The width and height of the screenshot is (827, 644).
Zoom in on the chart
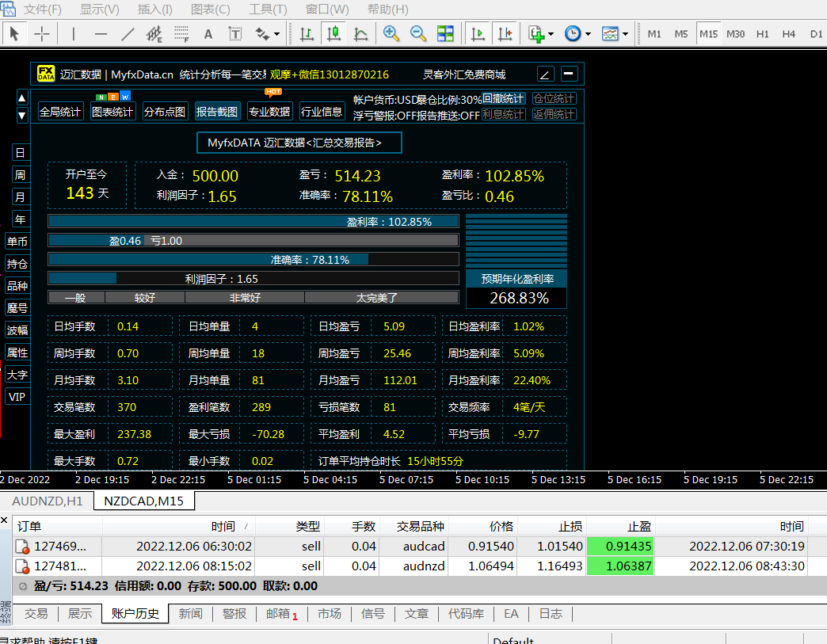(x=391, y=34)
